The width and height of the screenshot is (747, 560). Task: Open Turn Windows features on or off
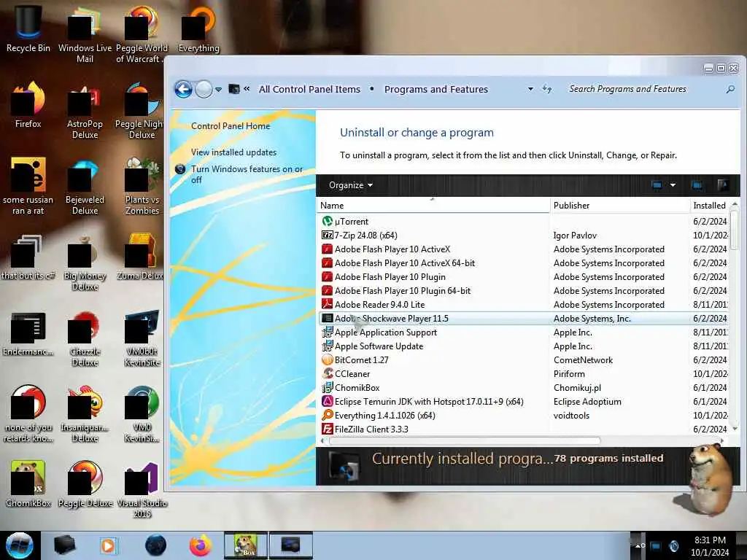(x=247, y=174)
